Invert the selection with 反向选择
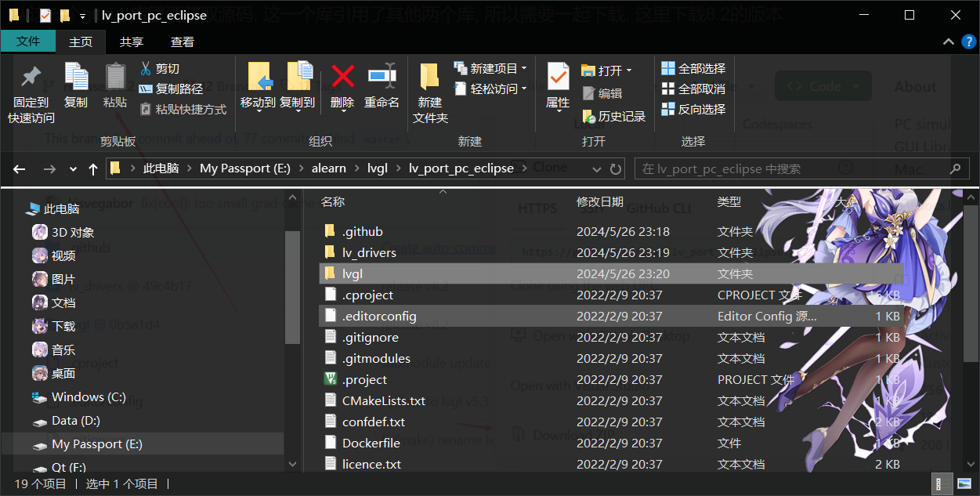980x496 pixels. [x=693, y=110]
